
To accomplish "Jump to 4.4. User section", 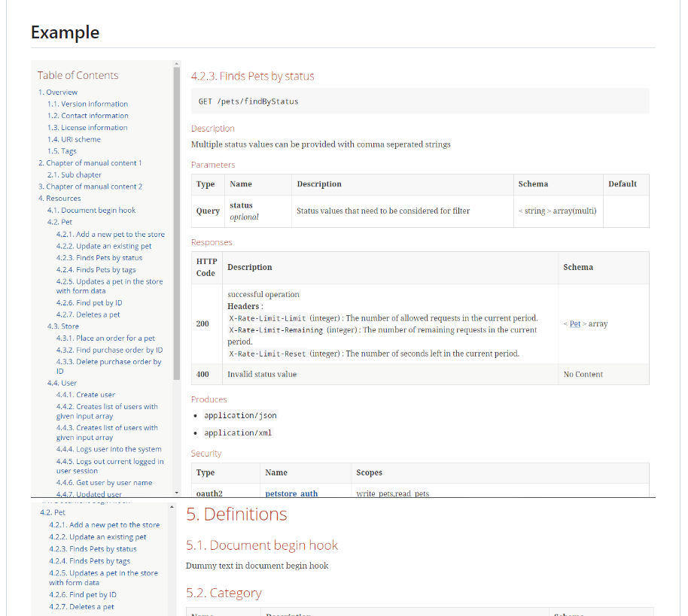I will (62, 383).
